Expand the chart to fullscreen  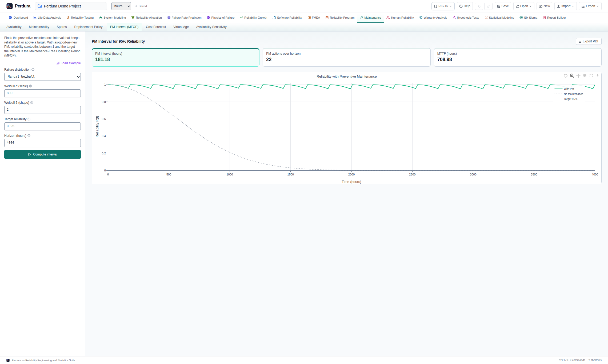tap(591, 76)
